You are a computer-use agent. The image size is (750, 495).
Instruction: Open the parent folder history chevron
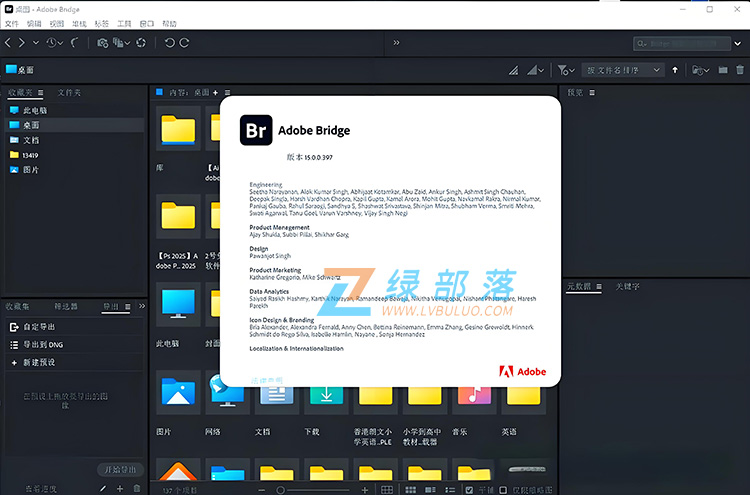tap(36, 43)
